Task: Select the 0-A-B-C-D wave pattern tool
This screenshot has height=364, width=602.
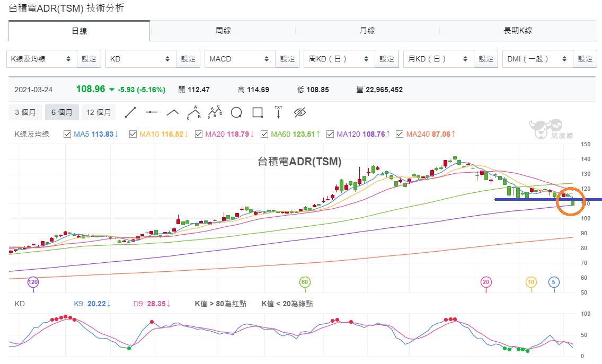Action: tap(215, 112)
